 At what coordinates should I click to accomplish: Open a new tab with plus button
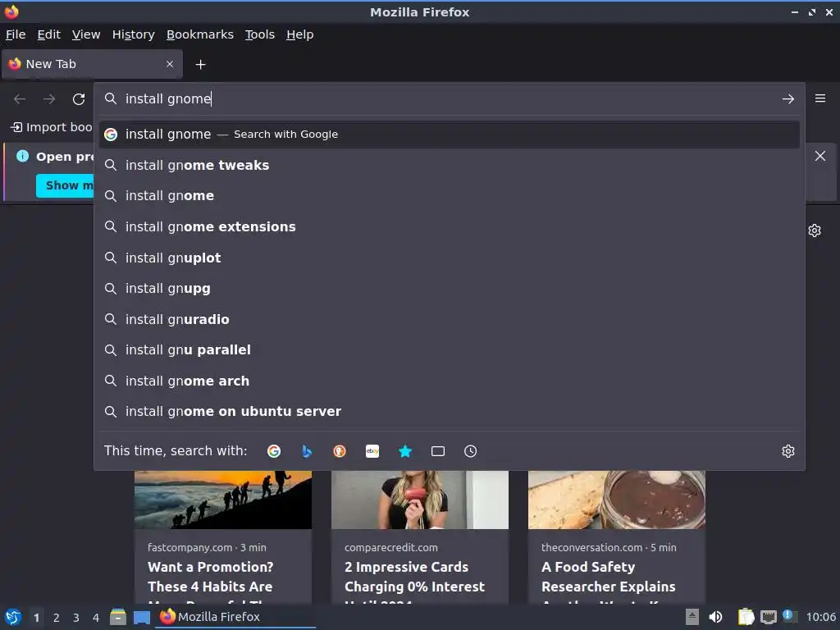(200, 64)
